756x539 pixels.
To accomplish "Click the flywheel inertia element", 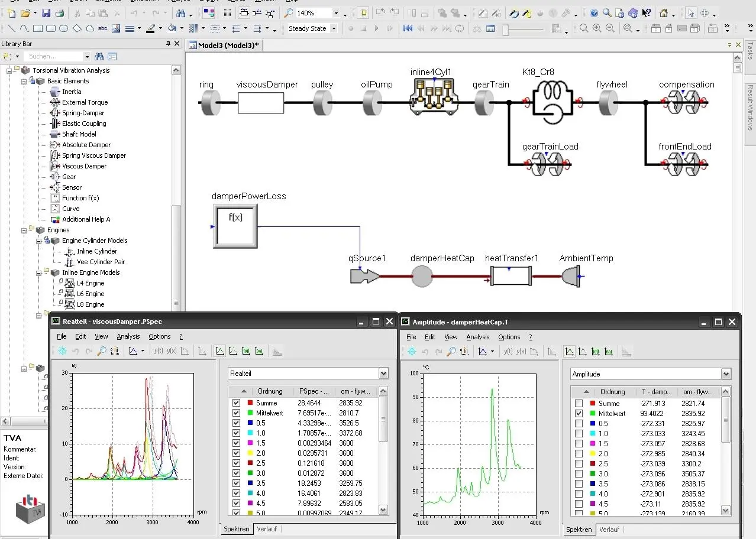I will pyautogui.click(x=608, y=103).
